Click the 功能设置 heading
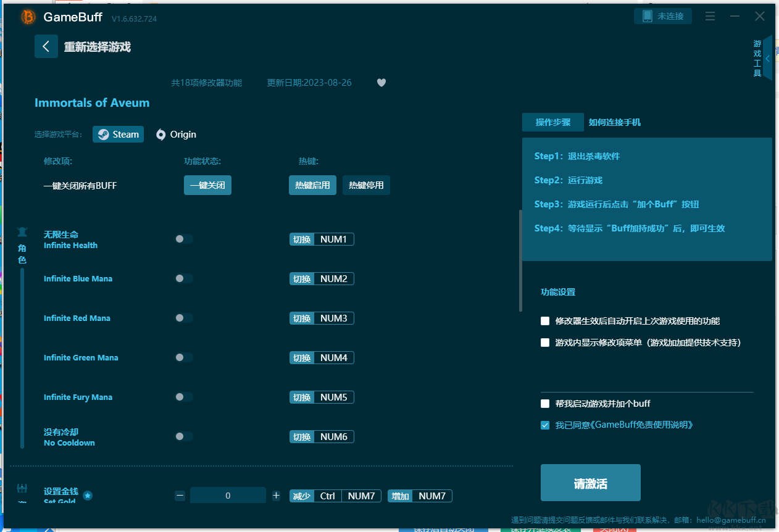This screenshot has width=779, height=532. click(558, 292)
